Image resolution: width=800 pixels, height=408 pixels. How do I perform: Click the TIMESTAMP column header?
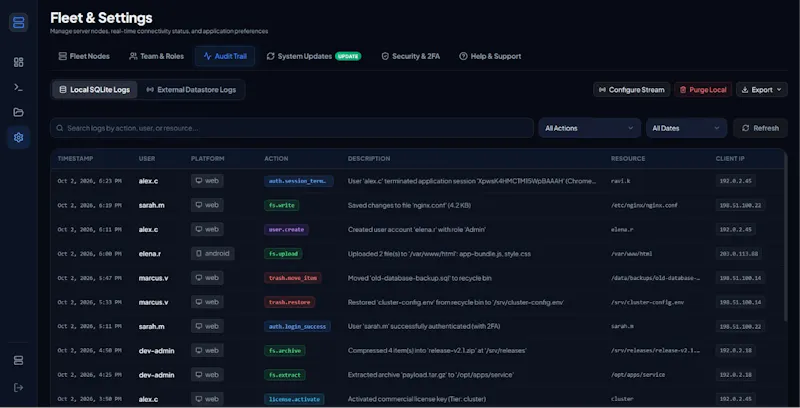(75, 159)
